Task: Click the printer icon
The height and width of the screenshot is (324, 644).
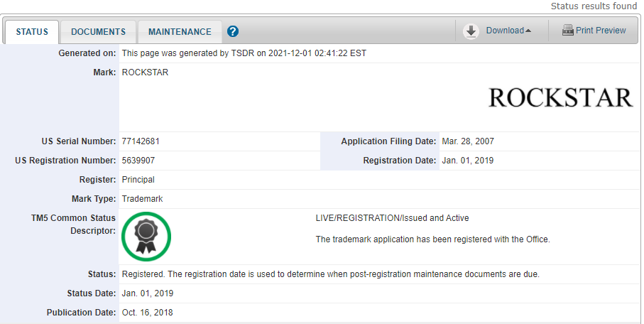Action: point(568,31)
